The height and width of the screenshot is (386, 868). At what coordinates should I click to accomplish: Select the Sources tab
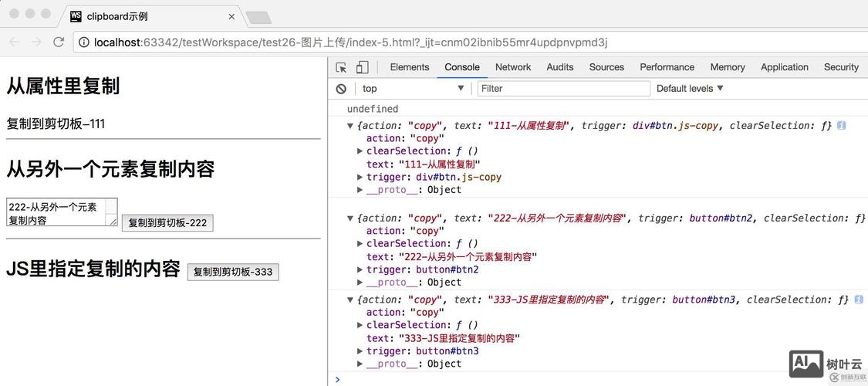[606, 67]
